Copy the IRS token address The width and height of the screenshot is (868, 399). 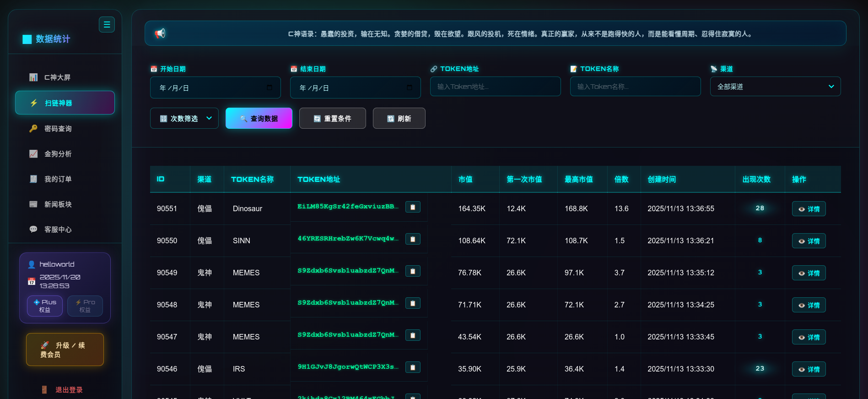413,367
